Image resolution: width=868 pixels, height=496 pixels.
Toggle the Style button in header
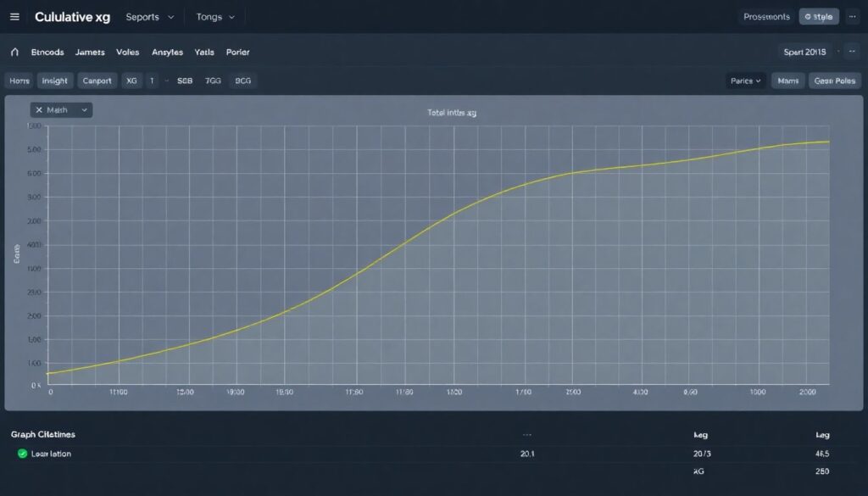819,17
